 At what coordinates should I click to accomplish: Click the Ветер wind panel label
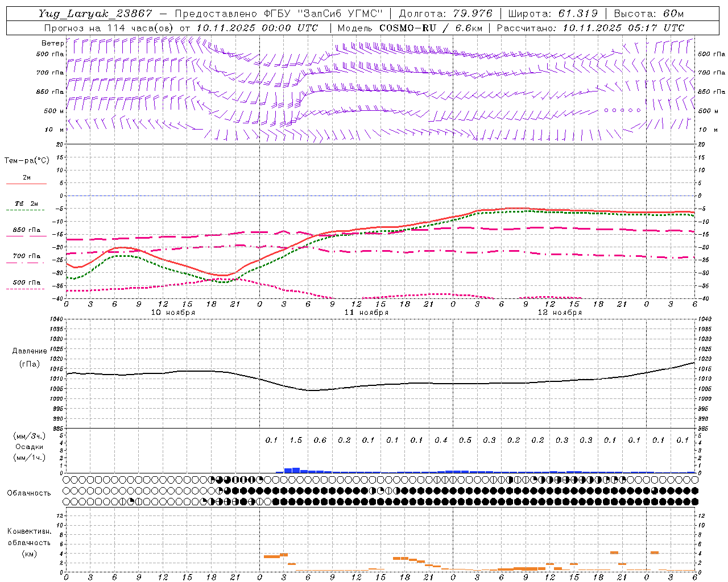52,43
